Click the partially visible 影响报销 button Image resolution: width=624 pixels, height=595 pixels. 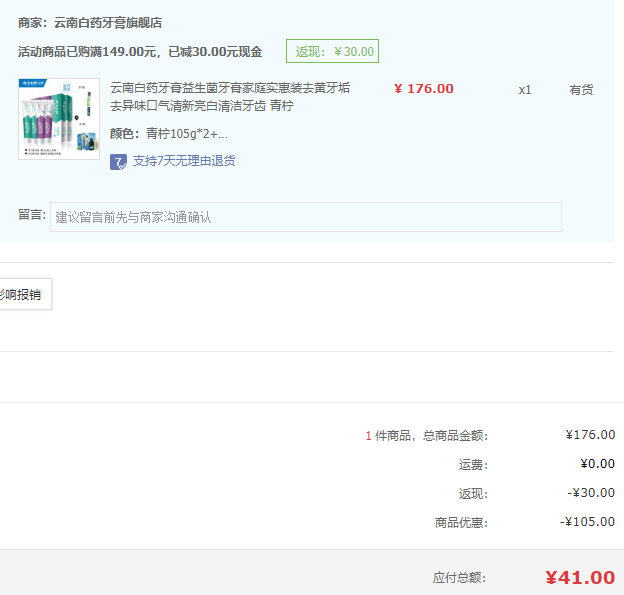pos(25,294)
